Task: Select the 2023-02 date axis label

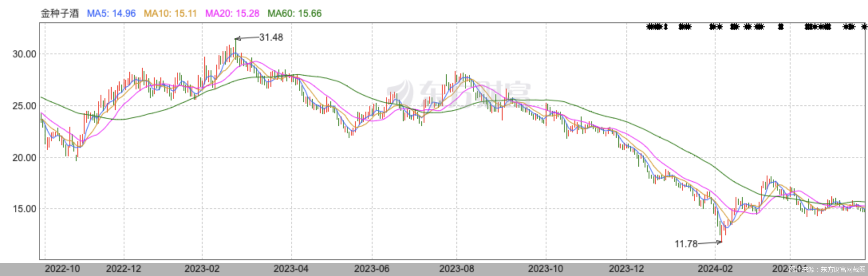Action: [x=202, y=269]
